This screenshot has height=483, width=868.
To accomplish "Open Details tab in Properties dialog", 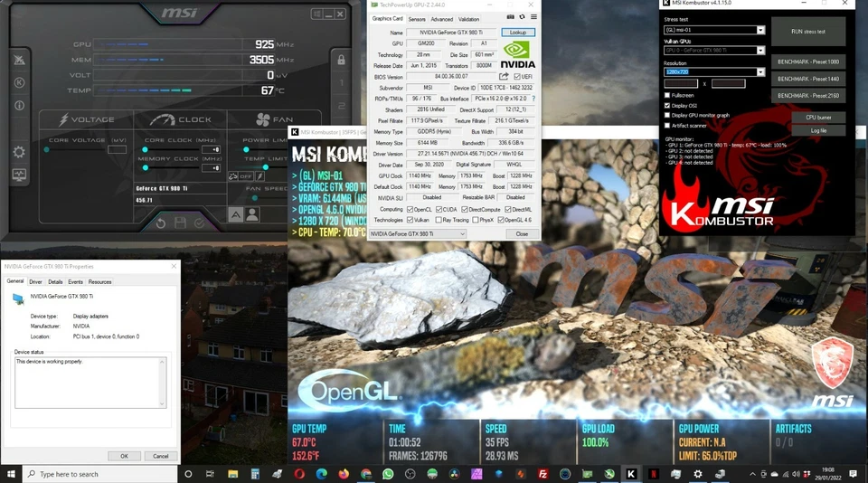I will click(55, 282).
